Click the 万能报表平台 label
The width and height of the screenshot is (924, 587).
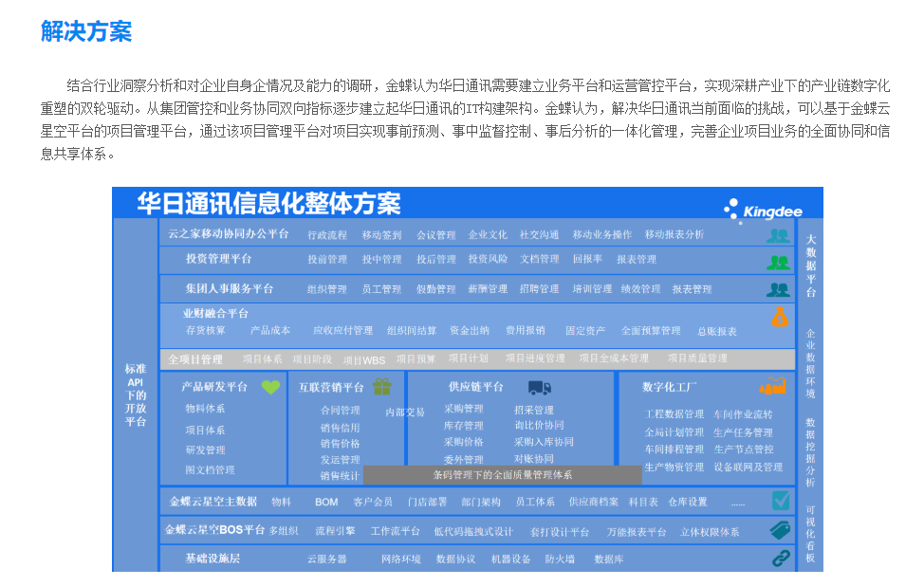(x=637, y=532)
